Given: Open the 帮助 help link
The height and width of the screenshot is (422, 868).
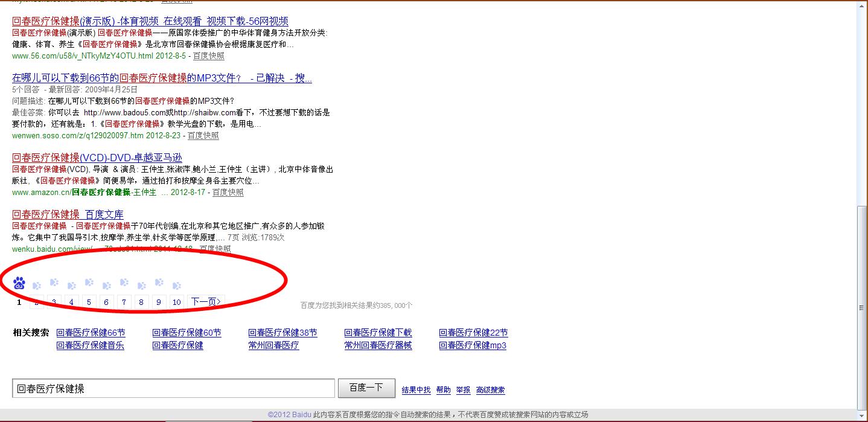Looking at the screenshot, I should pos(444,390).
